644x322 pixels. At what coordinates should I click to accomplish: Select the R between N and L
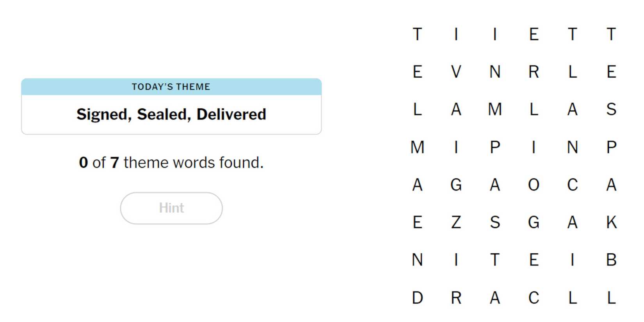[x=534, y=72]
